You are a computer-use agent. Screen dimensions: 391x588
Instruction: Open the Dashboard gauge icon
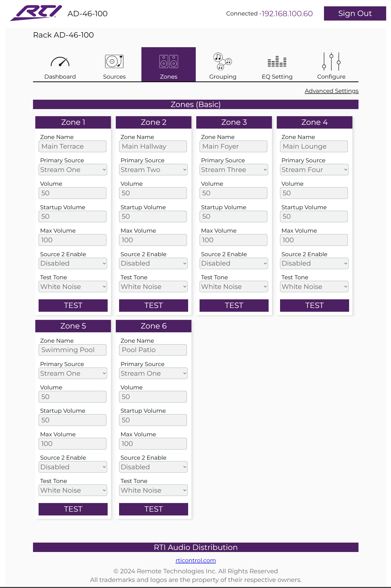(x=60, y=62)
